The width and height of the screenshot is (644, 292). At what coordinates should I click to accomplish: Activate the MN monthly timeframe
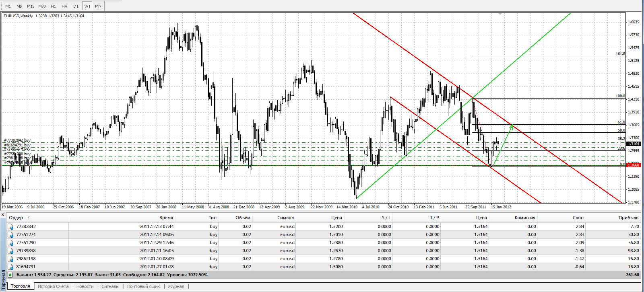pos(98,6)
